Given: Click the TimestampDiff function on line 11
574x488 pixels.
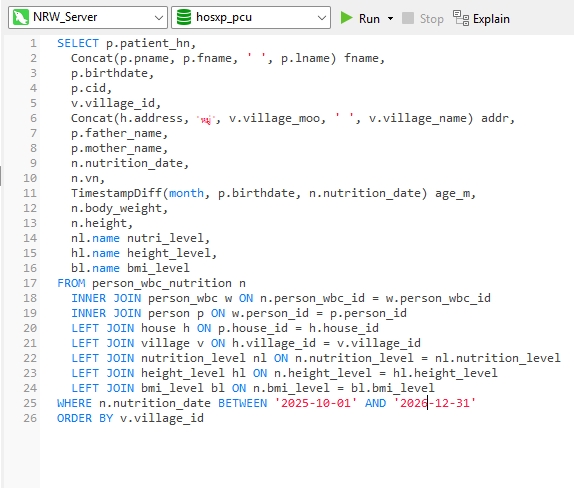Looking at the screenshot, I should (x=116, y=193).
